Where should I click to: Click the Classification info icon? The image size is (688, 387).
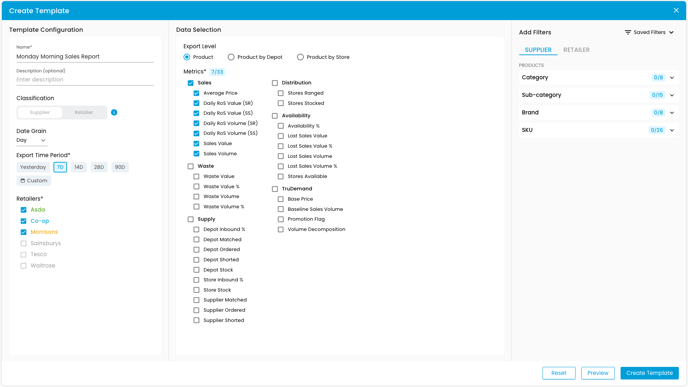click(114, 112)
